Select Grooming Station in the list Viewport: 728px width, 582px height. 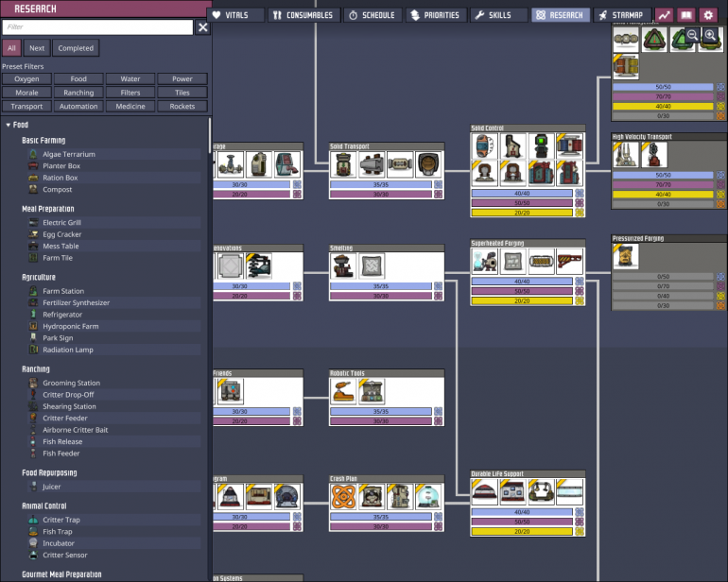(x=113, y=383)
